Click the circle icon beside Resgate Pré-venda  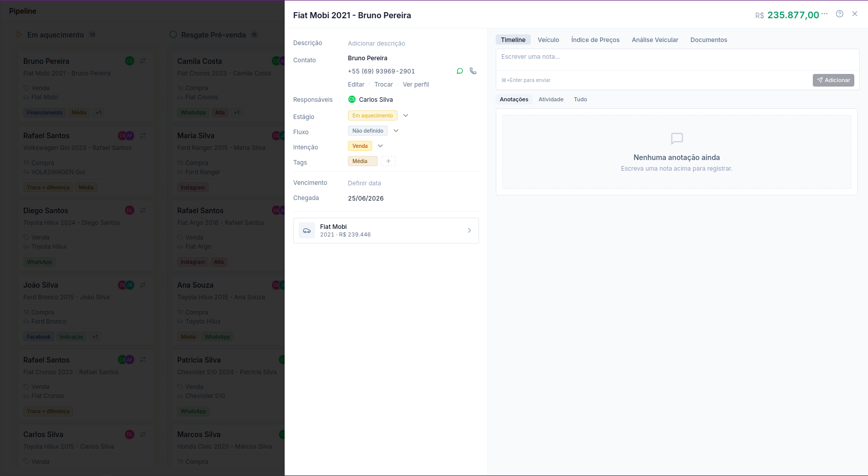(x=173, y=34)
